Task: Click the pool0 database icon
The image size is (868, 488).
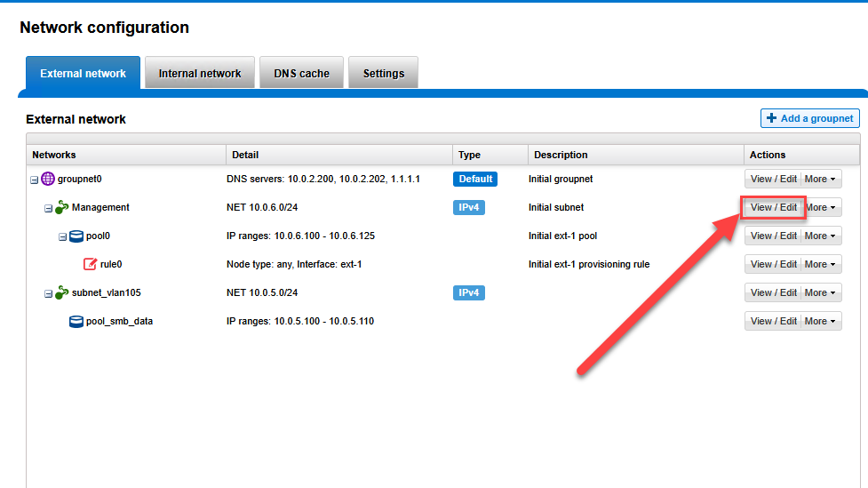Action: coord(76,236)
